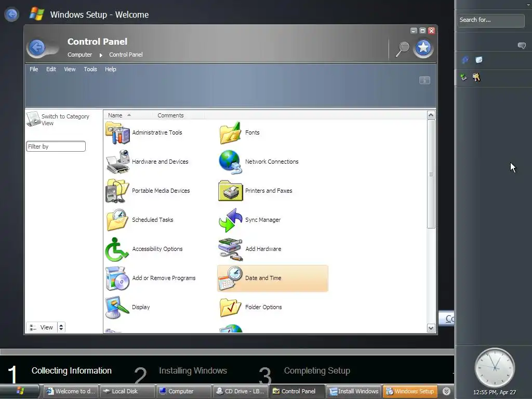Image resolution: width=532 pixels, height=399 pixels.
Task: Click the Search for... field in sidebar
Action: [x=490, y=20]
